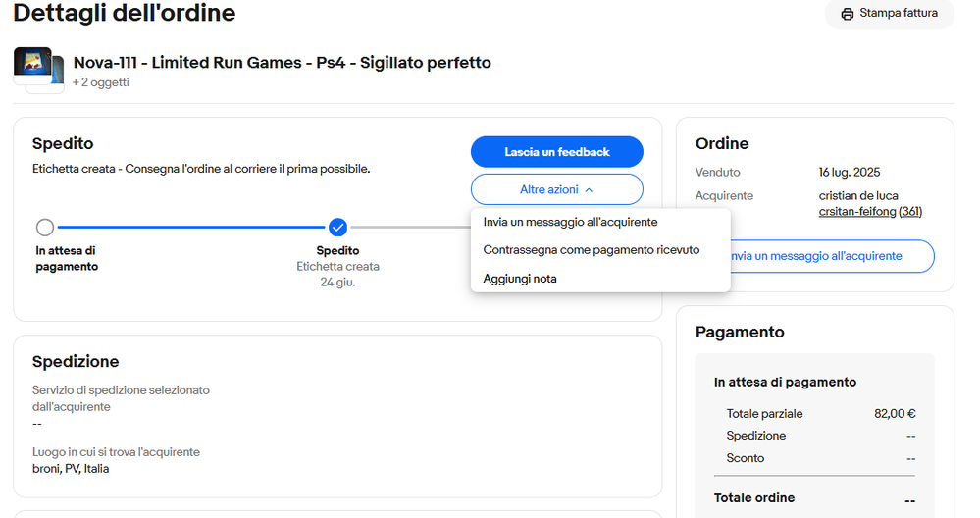Click the Sconto row label
The width and height of the screenshot is (980, 518).
pyautogui.click(x=745, y=458)
